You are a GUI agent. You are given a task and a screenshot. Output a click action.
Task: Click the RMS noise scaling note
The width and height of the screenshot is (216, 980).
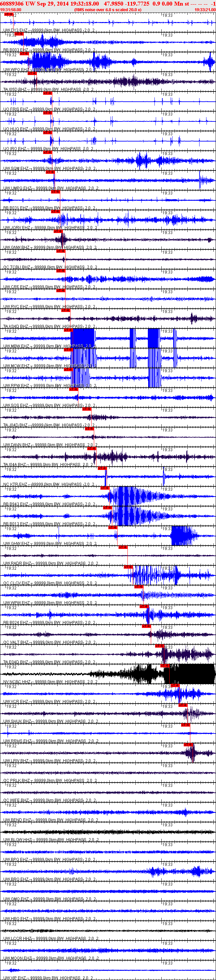coord(108,10)
